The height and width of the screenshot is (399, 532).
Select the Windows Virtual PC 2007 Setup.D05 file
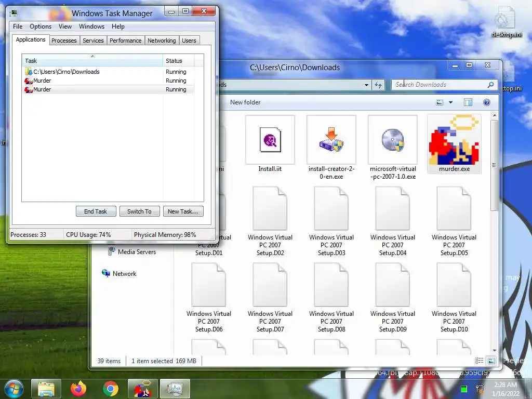pos(454,221)
